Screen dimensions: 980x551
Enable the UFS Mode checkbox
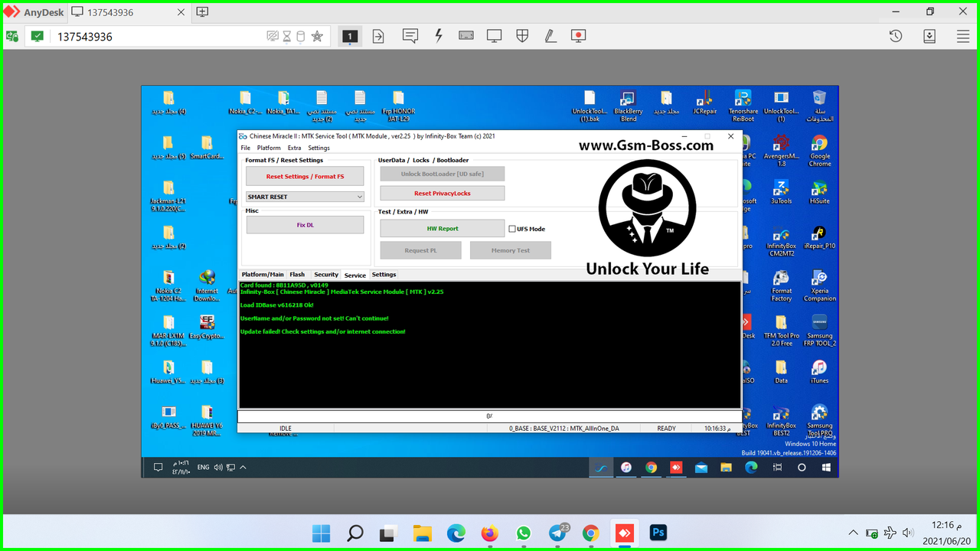pos(512,229)
